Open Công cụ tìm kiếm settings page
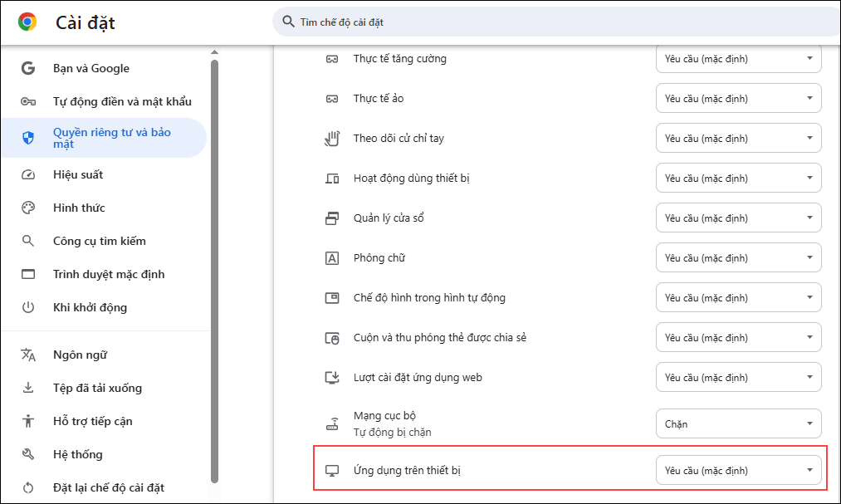 pos(99,241)
